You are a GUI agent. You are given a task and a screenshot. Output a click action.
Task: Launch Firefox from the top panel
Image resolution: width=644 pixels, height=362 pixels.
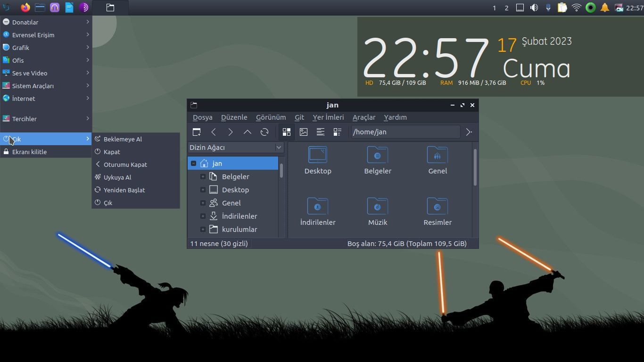[25, 8]
